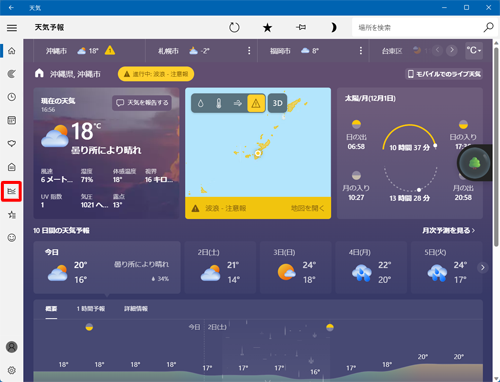Open settings gear in sidebar

coord(12,370)
